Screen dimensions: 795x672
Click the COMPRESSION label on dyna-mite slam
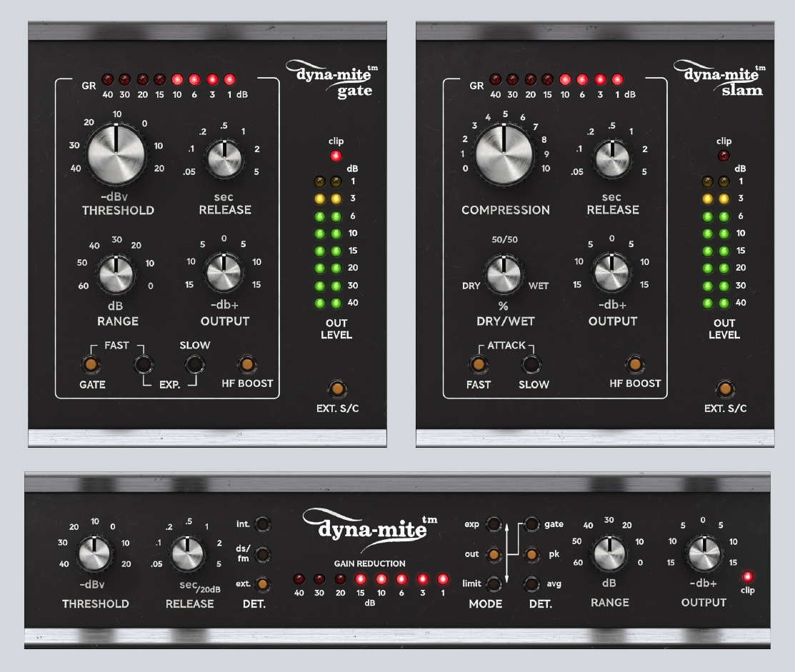[506, 210]
